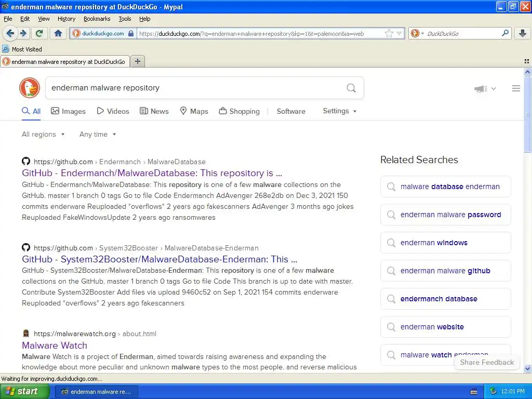Search related 'malware database enderman'
532x399 pixels.
point(445,187)
